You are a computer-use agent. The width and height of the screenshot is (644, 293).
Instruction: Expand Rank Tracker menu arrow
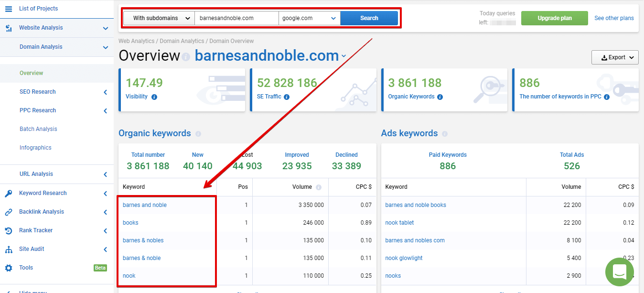point(106,231)
